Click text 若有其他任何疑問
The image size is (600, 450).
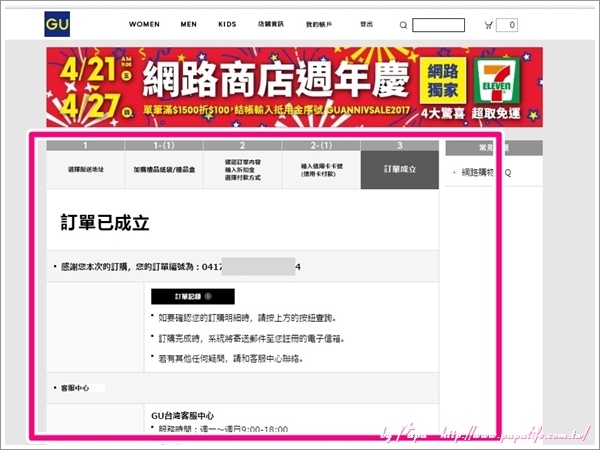point(231,359)
